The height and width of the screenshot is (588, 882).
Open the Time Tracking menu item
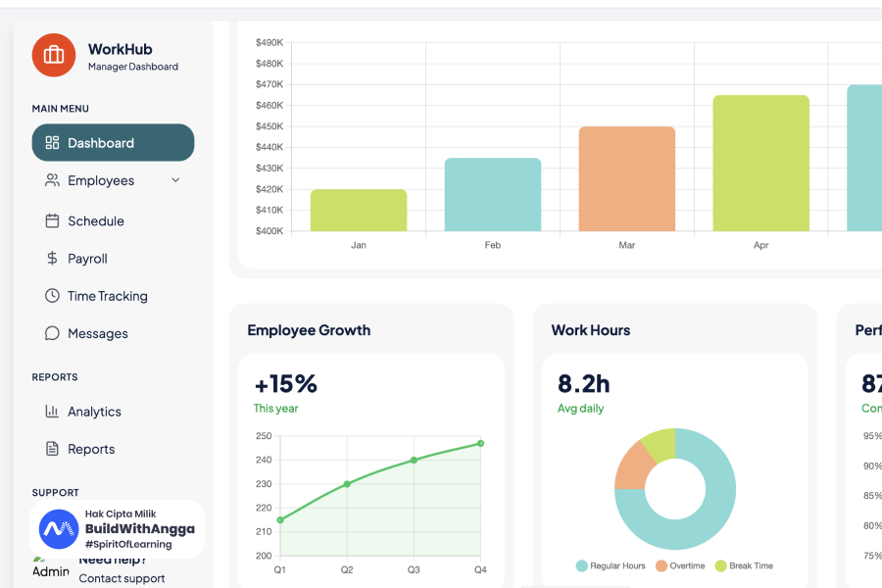tap(107, 296)
